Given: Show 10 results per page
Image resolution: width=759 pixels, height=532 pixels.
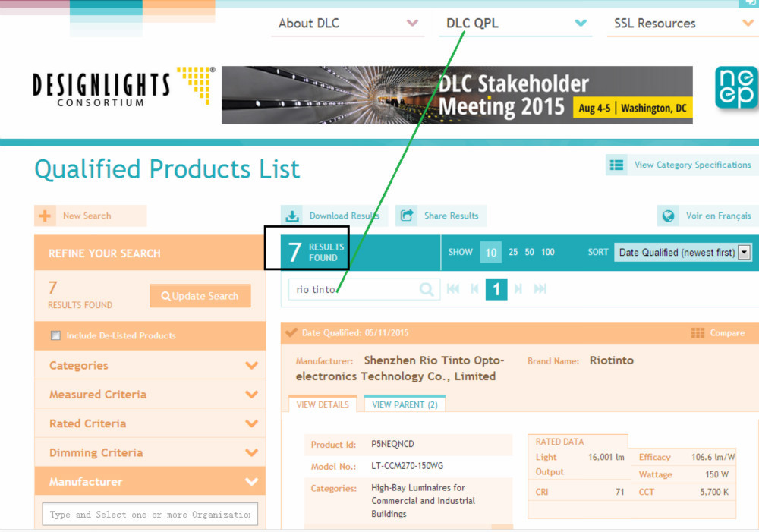Looking at the screenshot, I should [x=491, y=252].
